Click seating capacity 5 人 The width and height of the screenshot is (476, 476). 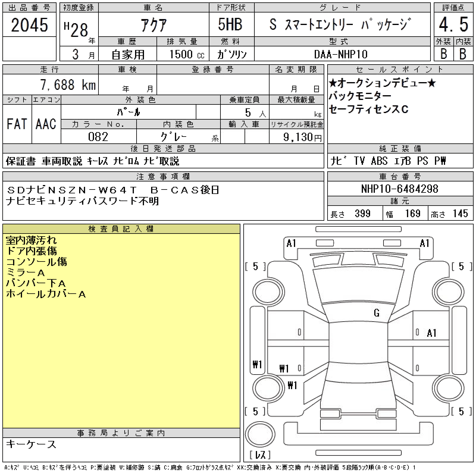tap(256, 113)
